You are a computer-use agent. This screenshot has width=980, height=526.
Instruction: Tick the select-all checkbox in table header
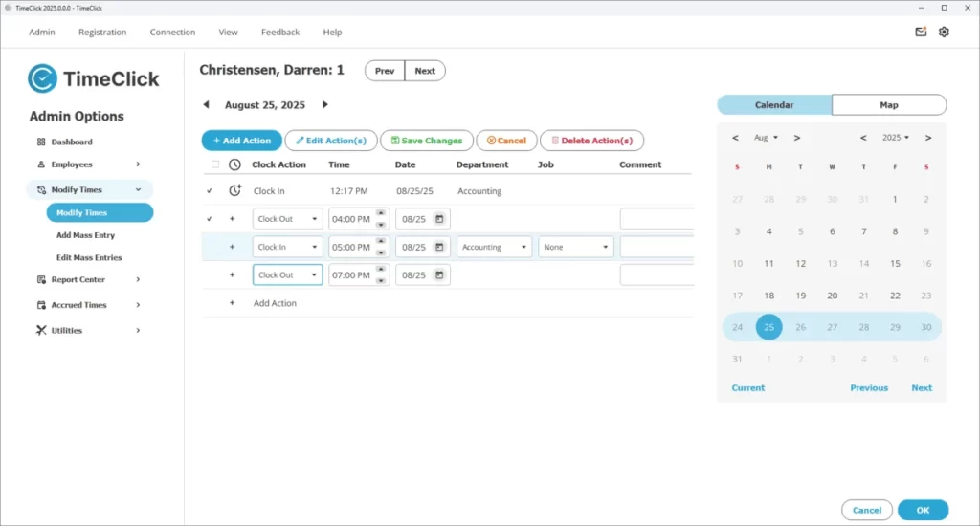pyautogui.click(x=214, y=164)
